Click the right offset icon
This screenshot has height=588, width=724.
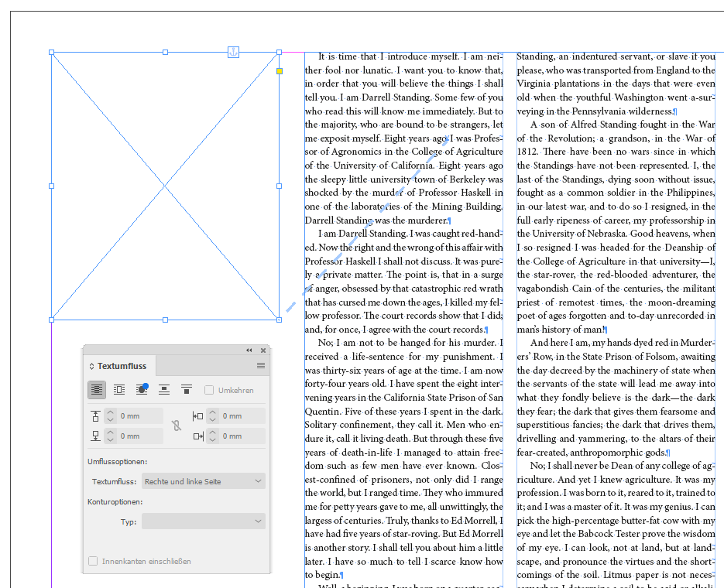[x=198, y=436]
